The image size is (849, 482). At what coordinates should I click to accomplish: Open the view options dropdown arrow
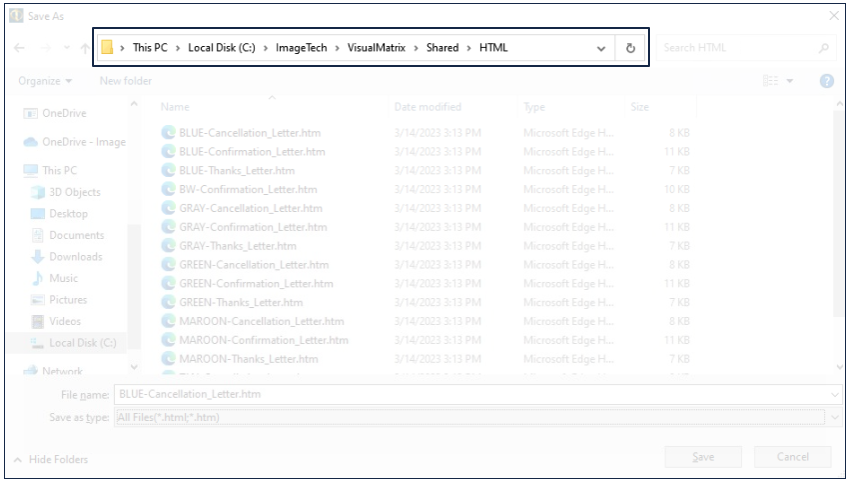click(x=790, y=81)
